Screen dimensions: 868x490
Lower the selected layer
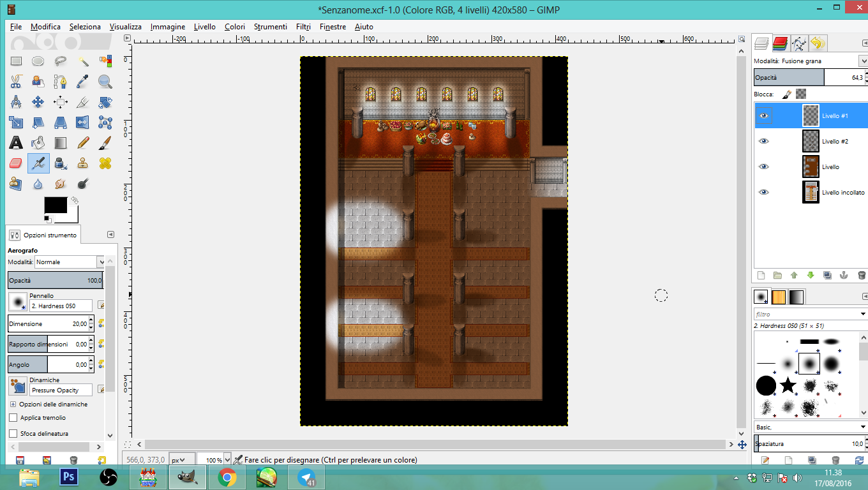pyautogui.click(x=811, y=276)
